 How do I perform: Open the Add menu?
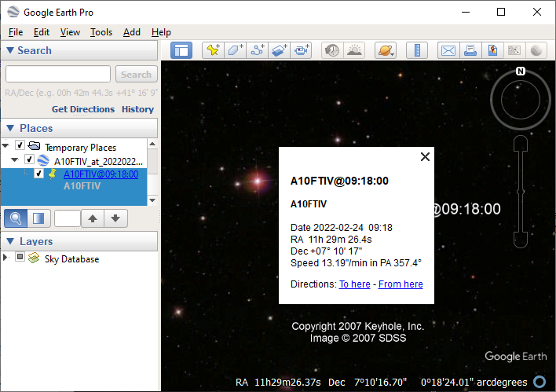point(132,32)
